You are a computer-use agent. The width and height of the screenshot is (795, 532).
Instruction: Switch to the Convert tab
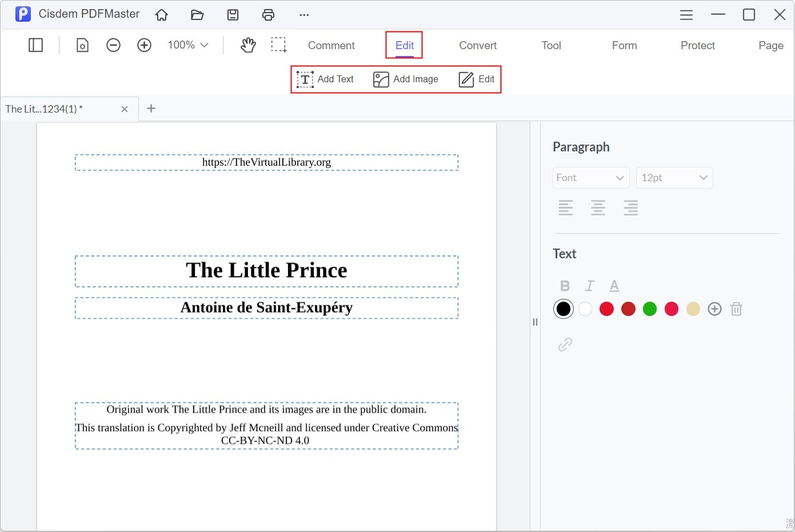pyautogui.click(x=477, y=45)
